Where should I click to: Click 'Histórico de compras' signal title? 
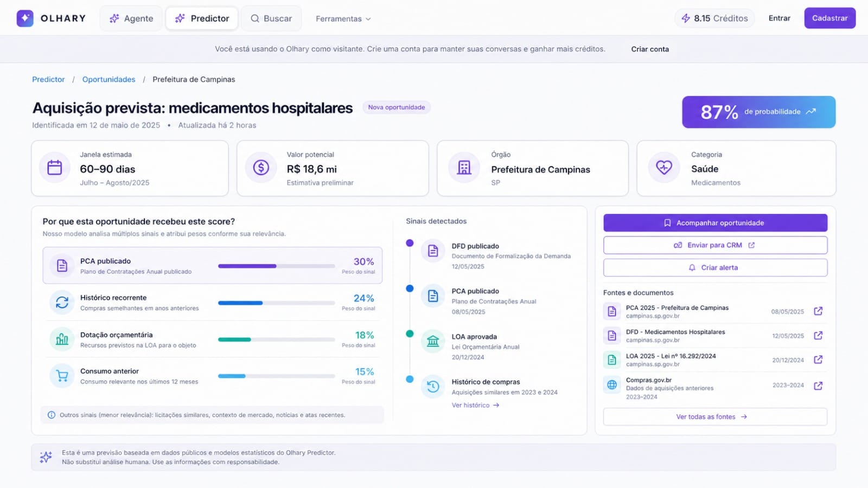486,382
